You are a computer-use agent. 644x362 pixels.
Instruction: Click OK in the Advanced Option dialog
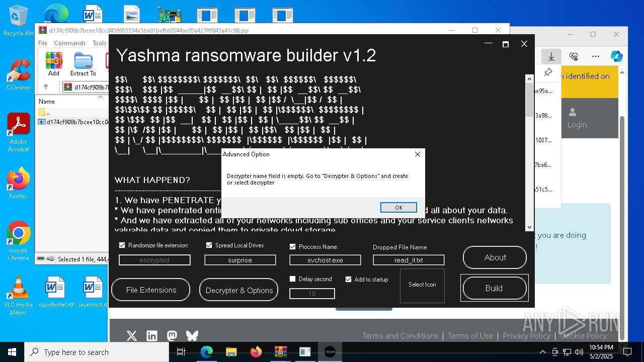[x=398, y=208]
